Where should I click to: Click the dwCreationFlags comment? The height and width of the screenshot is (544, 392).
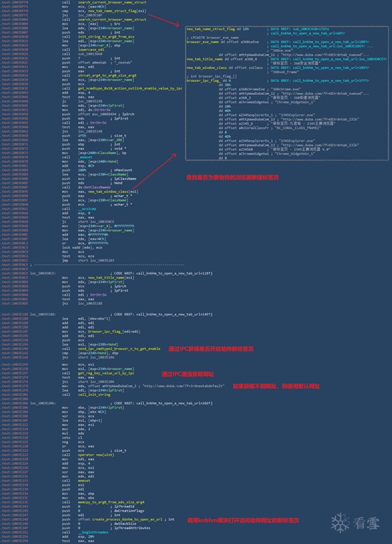click(x=127, y=511)
